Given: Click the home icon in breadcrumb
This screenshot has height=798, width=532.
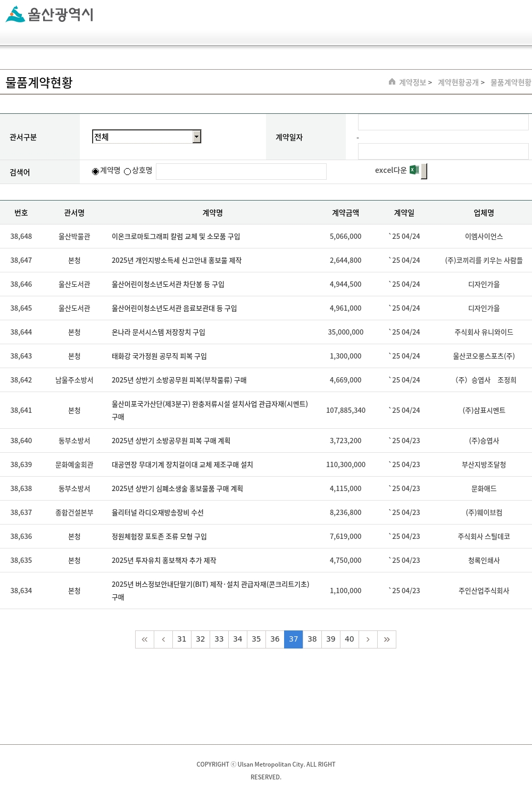Looking at the screenshot, I should click(x=392, y=82).
